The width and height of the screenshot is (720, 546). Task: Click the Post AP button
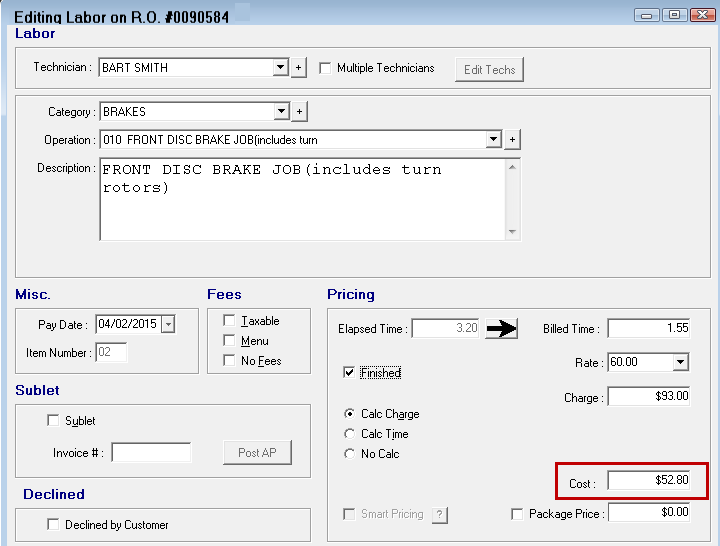(x=257, y=453)
